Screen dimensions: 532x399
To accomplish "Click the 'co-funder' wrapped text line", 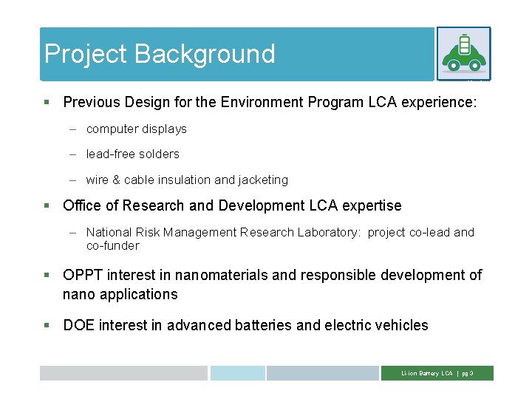I will (113, 245).
